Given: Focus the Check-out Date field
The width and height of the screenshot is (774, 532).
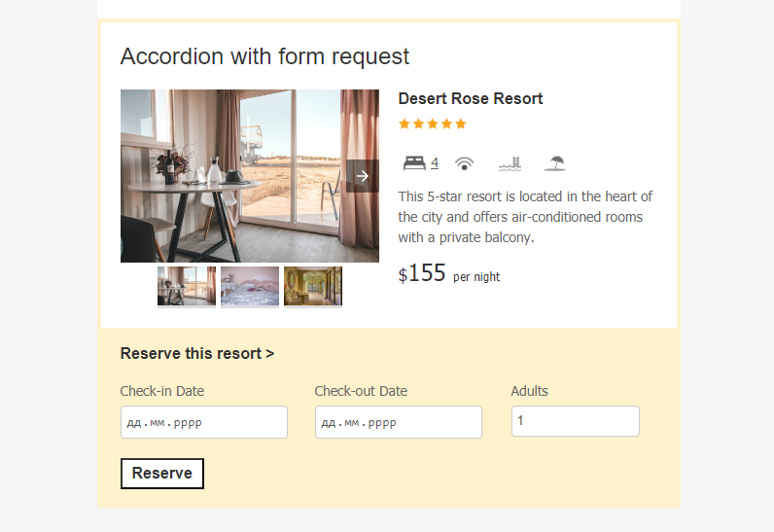Looking at the screenshot, I should click(399, 422).
